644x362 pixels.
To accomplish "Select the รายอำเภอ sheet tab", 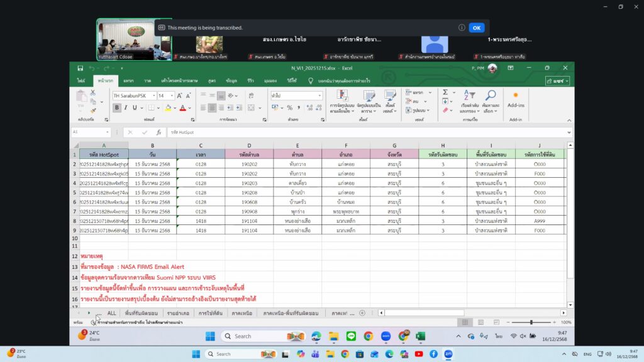I will [177, 312].
